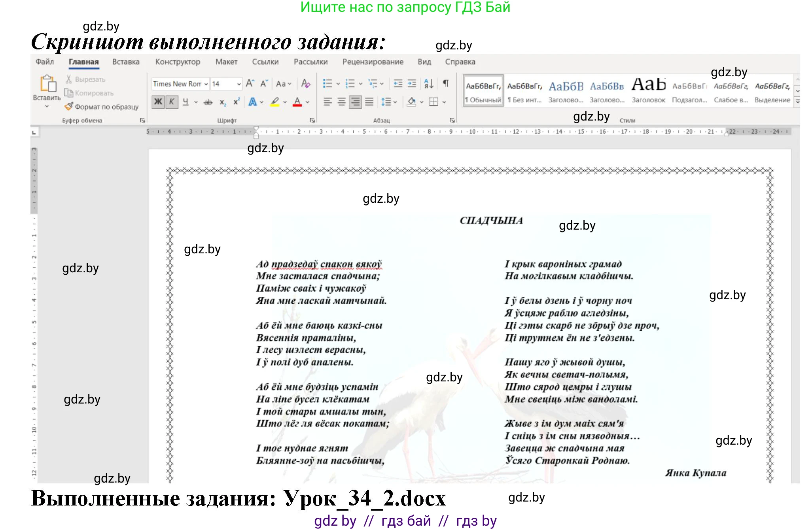Decrease font size with the shrink font icon

[x=264, y=83]
